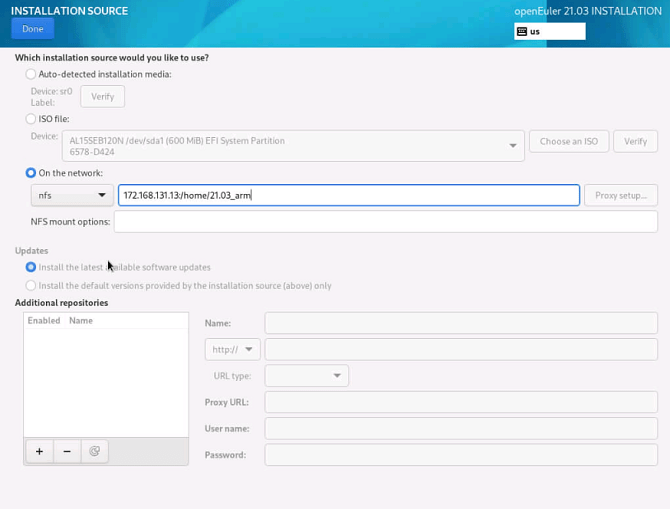The height and width of the screenshot is (509, 670).
Task: Click the revert repository changes icon
Action: pyautogui.click(x=94, y=451)
